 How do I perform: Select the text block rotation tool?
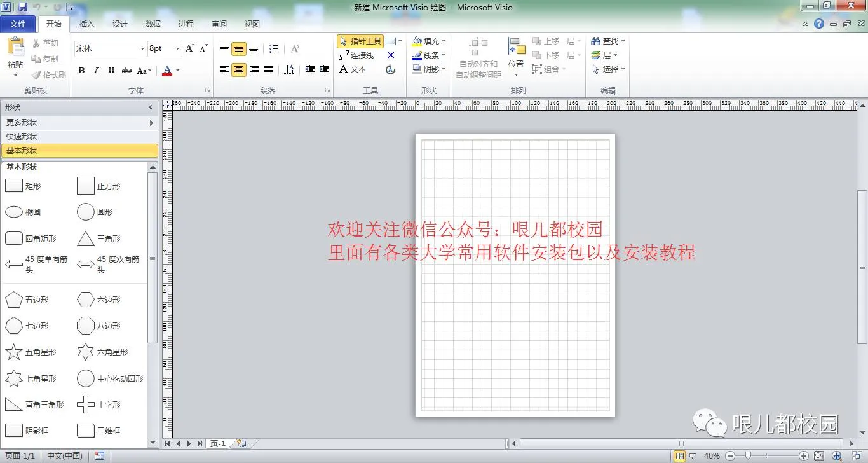pyautogui.click(x=391, y=69)
